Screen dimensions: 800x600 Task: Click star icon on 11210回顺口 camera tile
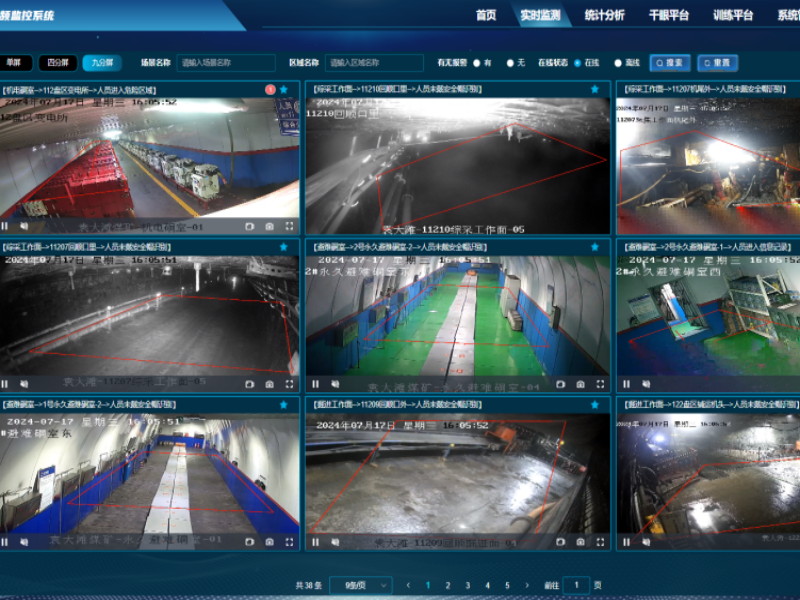tap(595, 89)
